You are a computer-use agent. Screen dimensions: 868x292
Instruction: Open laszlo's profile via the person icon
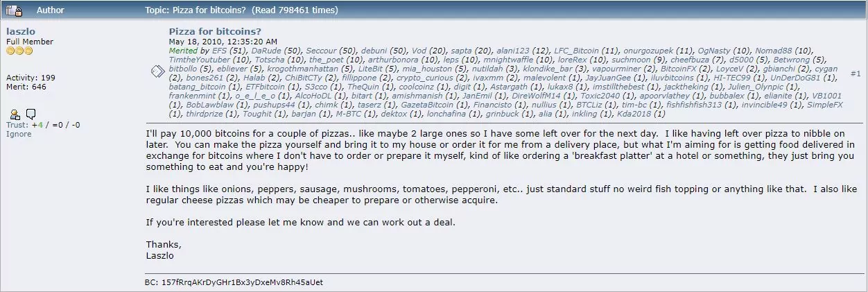tap(15, 114)
